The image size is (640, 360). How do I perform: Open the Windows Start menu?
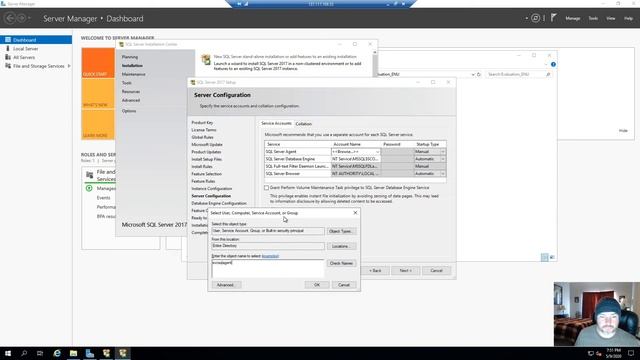(x=8, y=353)
